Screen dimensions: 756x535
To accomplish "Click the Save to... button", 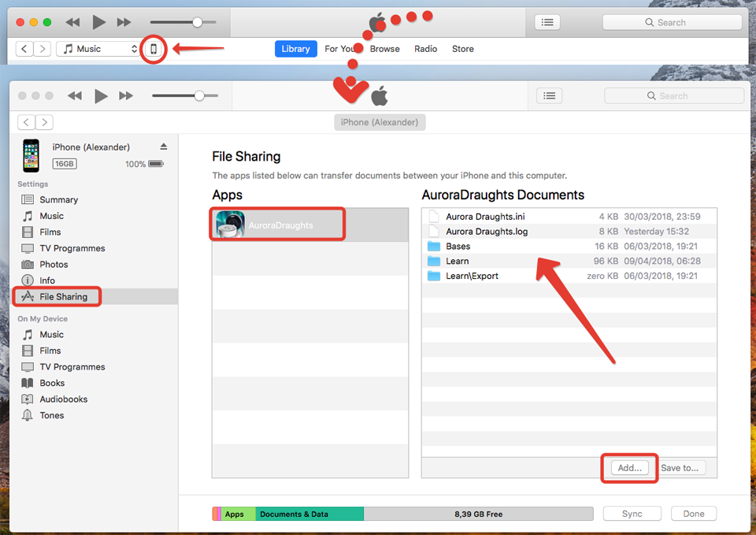I will click(680, 468).
